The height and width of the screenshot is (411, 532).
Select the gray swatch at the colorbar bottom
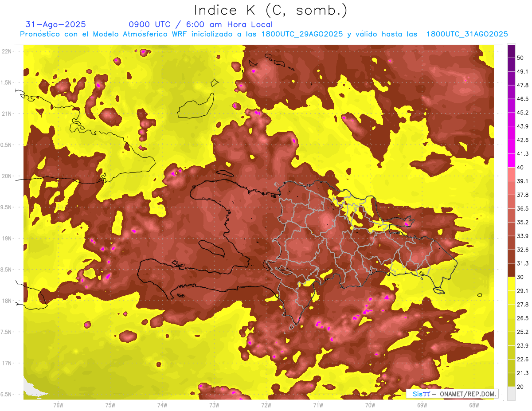point(511,394)
